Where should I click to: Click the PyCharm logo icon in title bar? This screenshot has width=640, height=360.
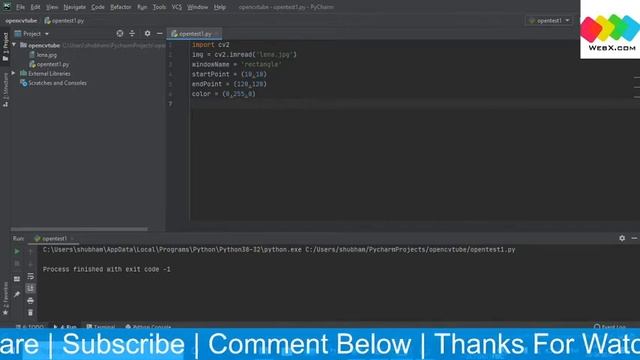pos(7,7)
